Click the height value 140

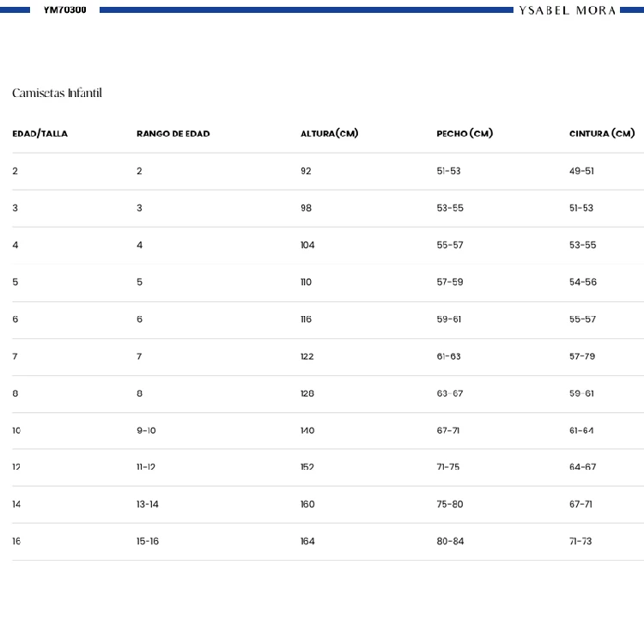tap(307, 430)
